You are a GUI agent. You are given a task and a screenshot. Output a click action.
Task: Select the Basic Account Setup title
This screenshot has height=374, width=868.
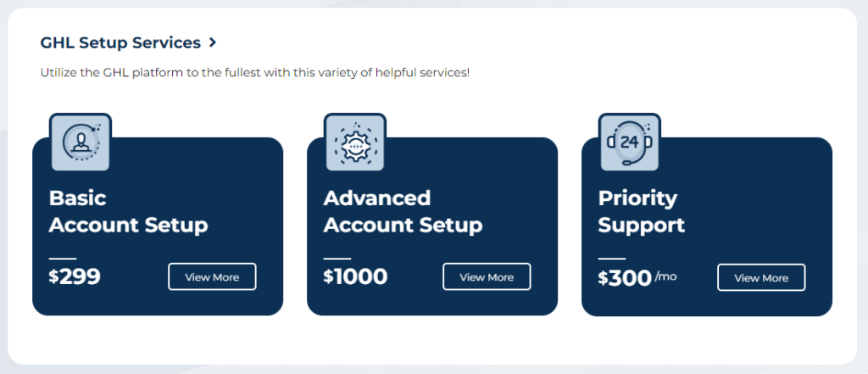(129, 212)
